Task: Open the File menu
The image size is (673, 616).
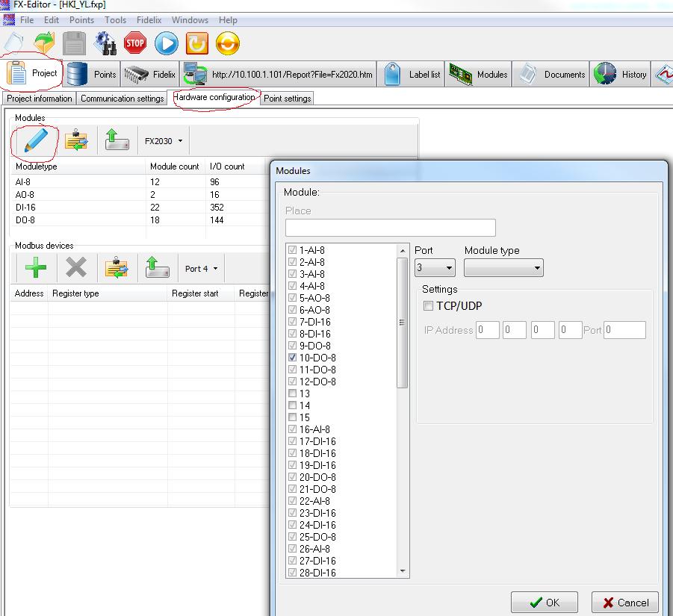Action: 27,19
